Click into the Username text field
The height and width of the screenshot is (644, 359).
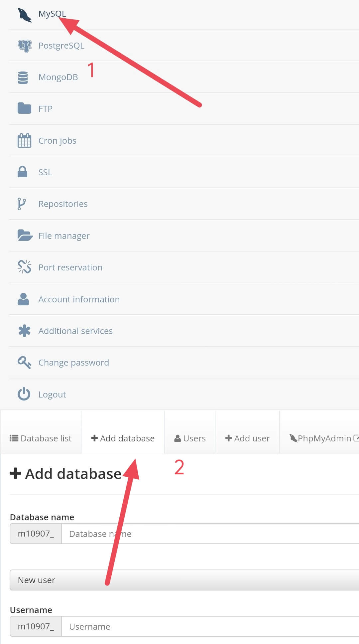click(210, 627)
